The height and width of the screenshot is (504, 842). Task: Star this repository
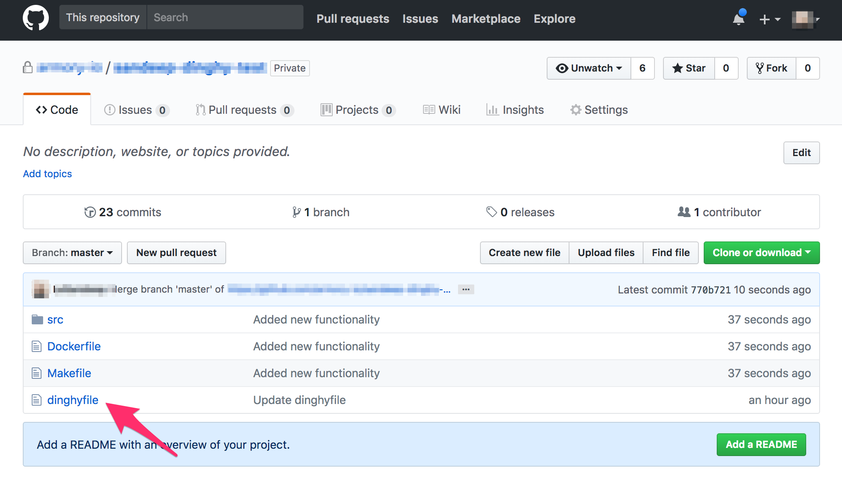tap(689, 68)
